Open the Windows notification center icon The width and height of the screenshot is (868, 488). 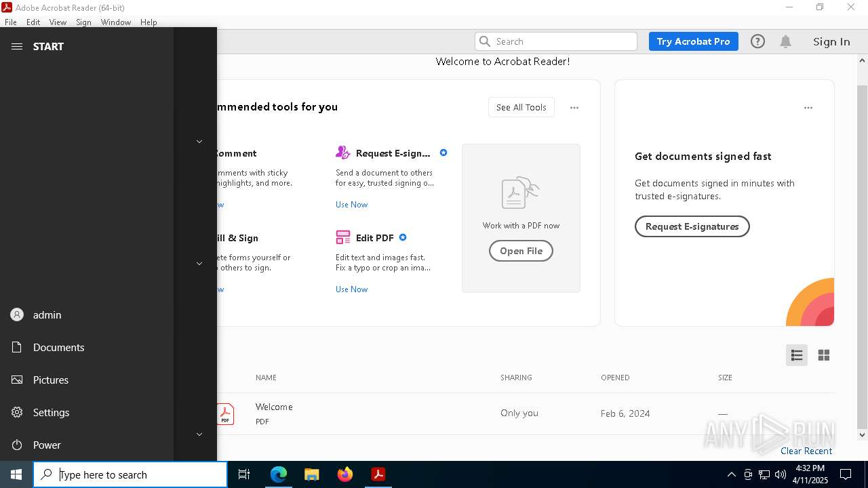846,474
